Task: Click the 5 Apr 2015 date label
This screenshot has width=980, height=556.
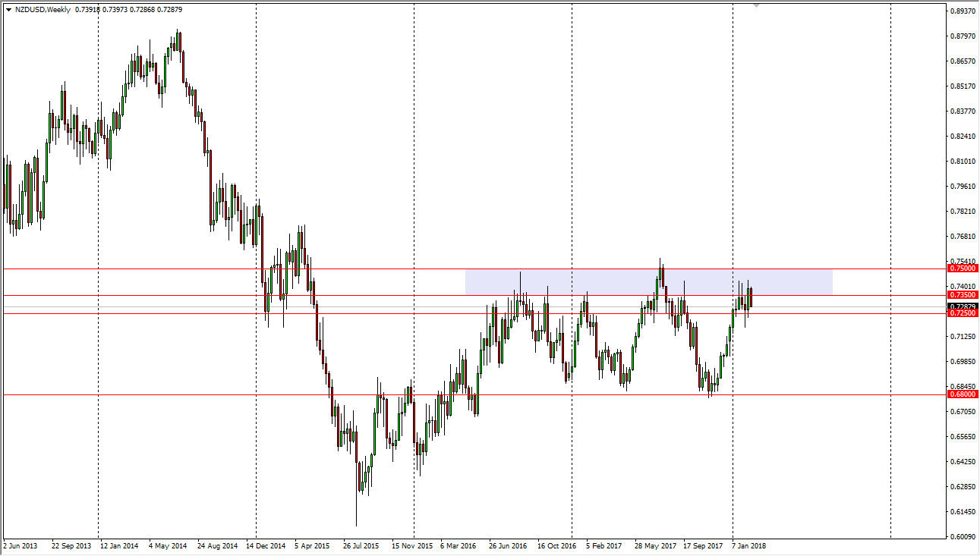Action: (x=312, y=545)
